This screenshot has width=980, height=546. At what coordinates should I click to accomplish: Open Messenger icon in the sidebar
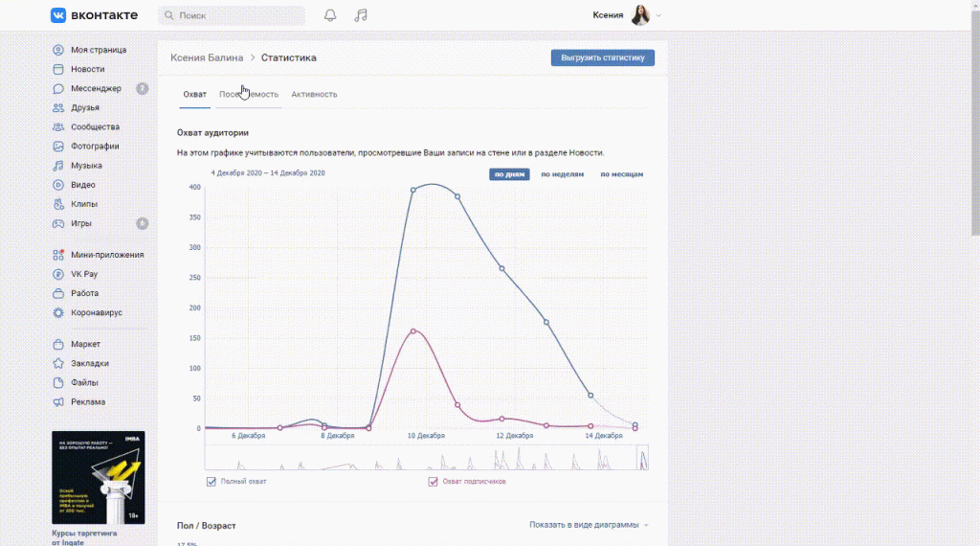[58, 88]
